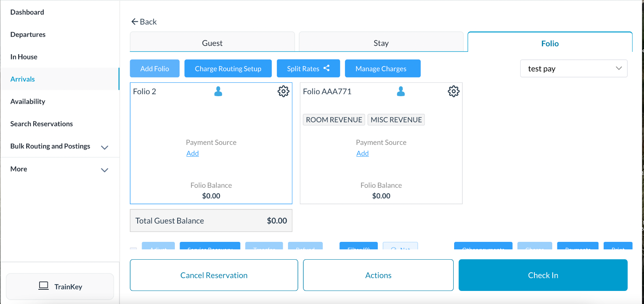Open Folio 2 settings gear

click(x=283, y=91)
